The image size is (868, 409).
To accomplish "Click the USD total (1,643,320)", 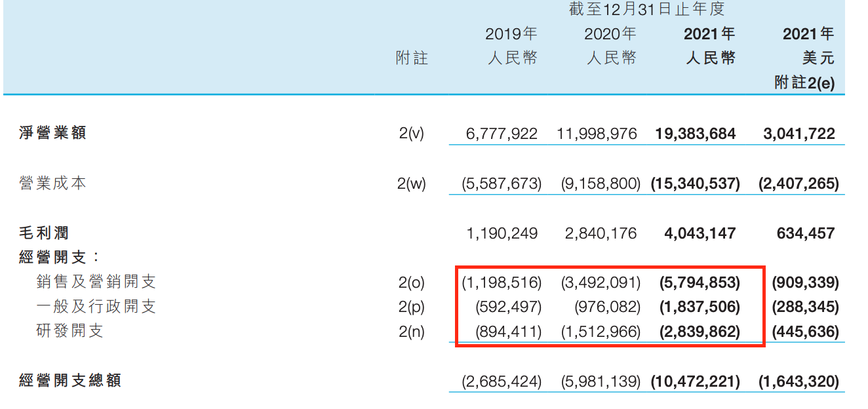I will [799, 381].
